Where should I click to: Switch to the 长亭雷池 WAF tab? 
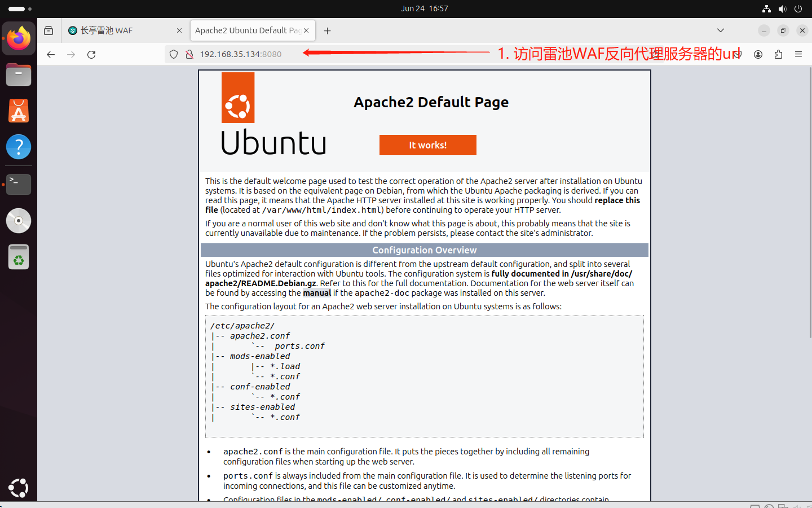click(124, 30)
